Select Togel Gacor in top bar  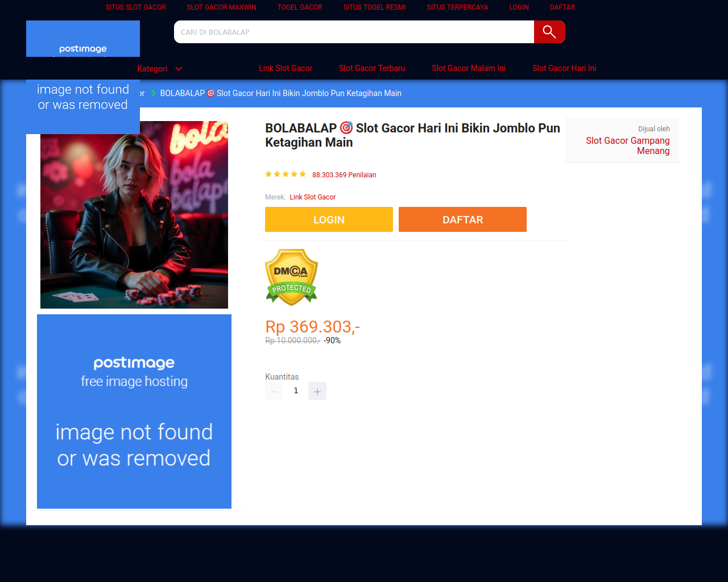[300, 7]
